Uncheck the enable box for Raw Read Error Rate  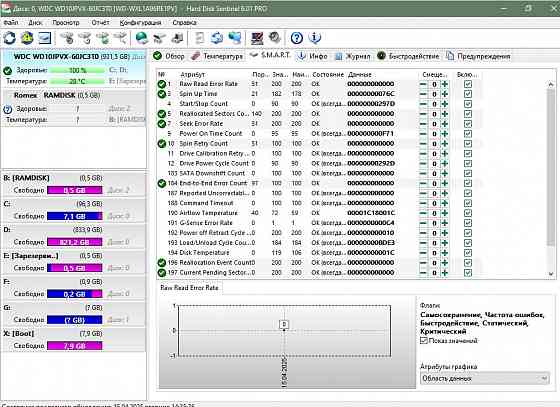coord(468,84)
